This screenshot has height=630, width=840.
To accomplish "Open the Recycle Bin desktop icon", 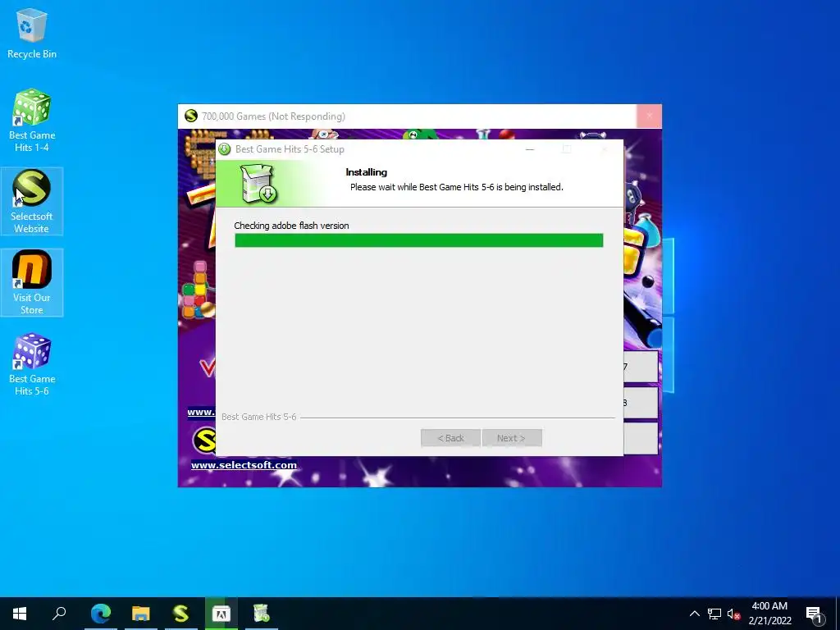I will pyautogui.click(x=32, y=33).
